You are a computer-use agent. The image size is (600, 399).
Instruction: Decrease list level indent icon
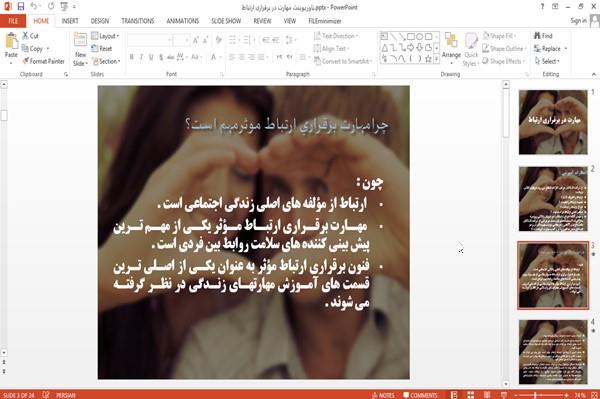(x=266, y=40)
